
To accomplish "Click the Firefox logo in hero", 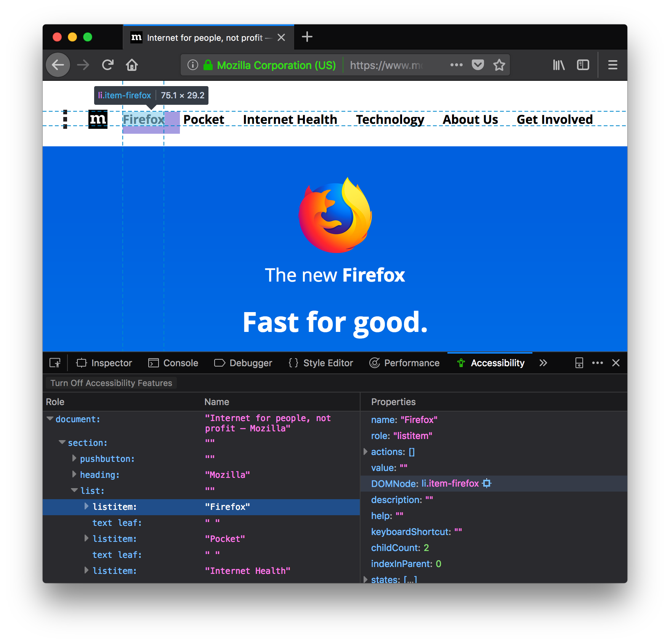I will point(335,215).
